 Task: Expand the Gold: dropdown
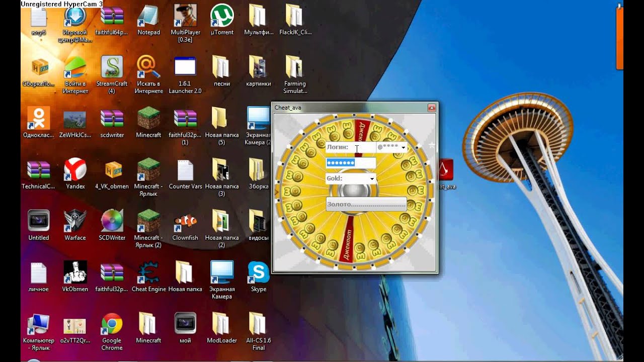point(372,178)
